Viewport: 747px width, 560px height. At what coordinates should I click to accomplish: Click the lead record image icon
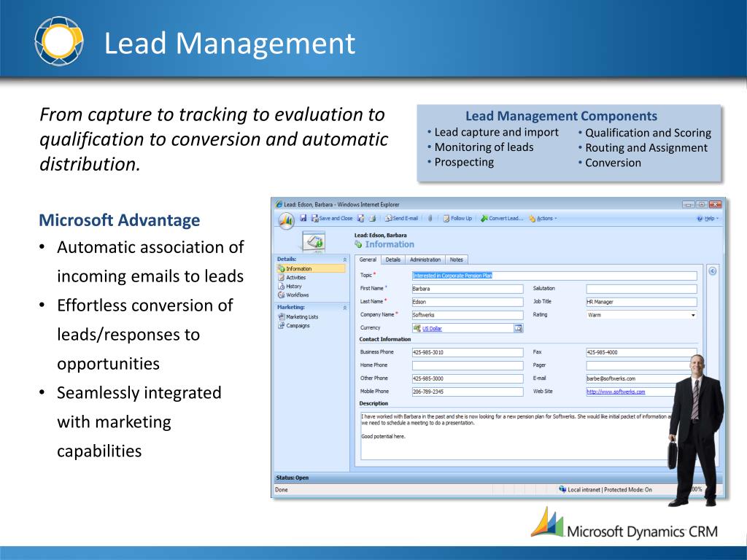tap(314, 242)
